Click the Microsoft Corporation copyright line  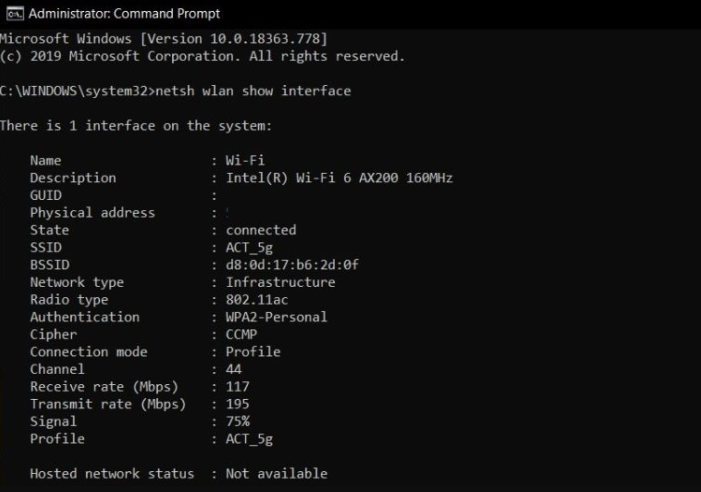(x=202, y=56)
